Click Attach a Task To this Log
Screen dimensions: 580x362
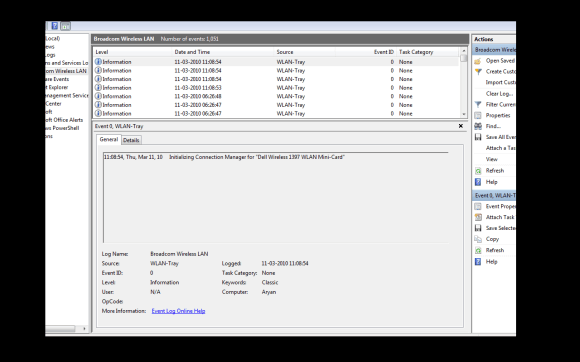click(500, 148)
